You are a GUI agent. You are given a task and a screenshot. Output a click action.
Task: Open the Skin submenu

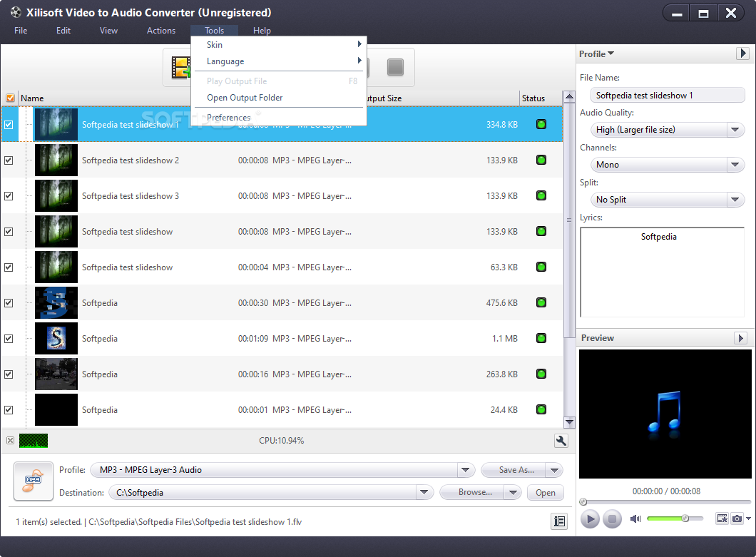(279, 45)
